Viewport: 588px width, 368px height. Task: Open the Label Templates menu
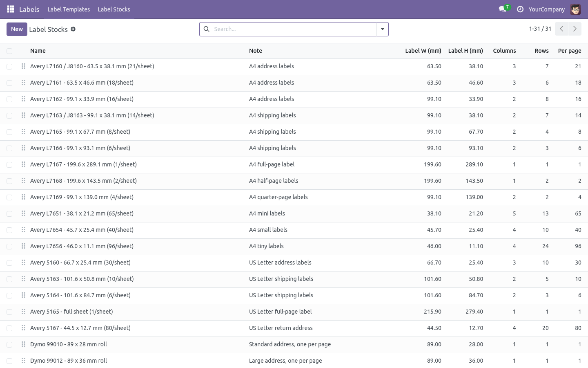(x=69, y=9)
